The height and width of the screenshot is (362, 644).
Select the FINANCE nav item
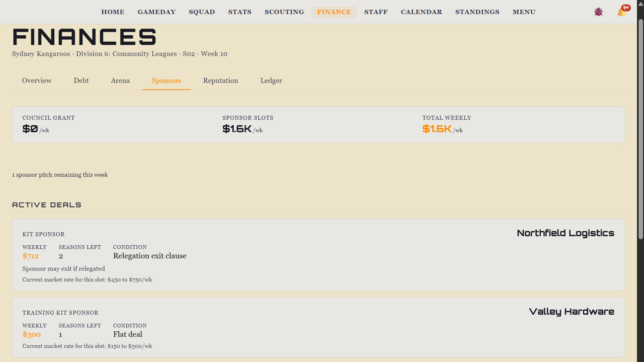pyautogui.click(x=334, y=12)
